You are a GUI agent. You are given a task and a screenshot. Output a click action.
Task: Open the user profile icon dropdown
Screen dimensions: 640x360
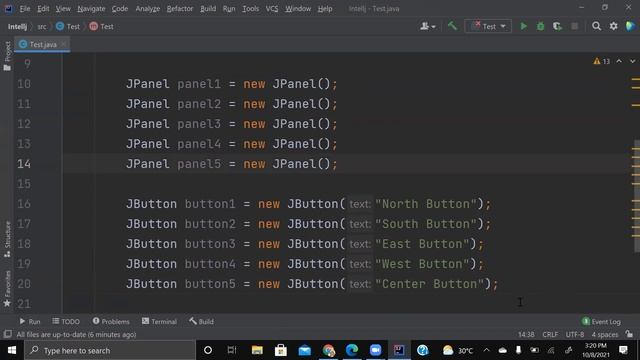427,26
